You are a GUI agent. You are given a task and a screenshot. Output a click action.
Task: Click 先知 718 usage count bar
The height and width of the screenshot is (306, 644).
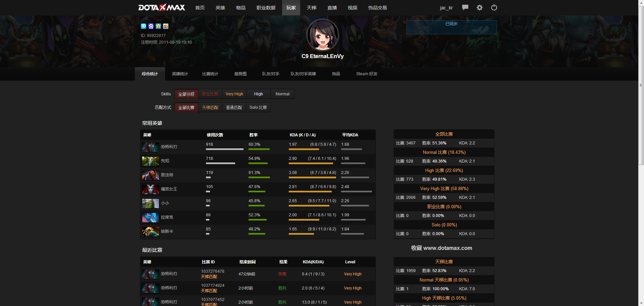[220, 163]
